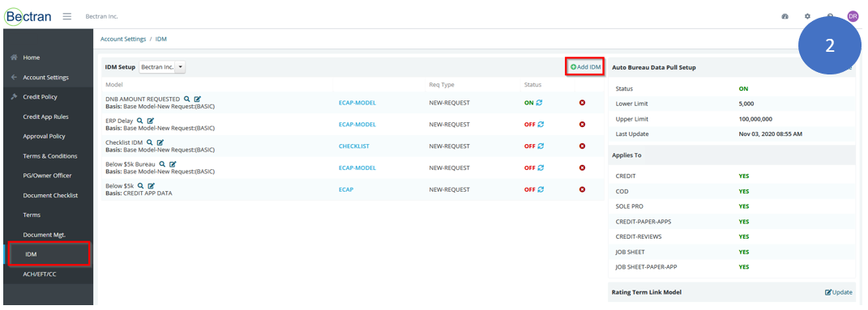Viewport: 868px width, 310px height.
Task: Click the edit icon in the CREDIT APP DATA row
Action: (x=151, y=185)
